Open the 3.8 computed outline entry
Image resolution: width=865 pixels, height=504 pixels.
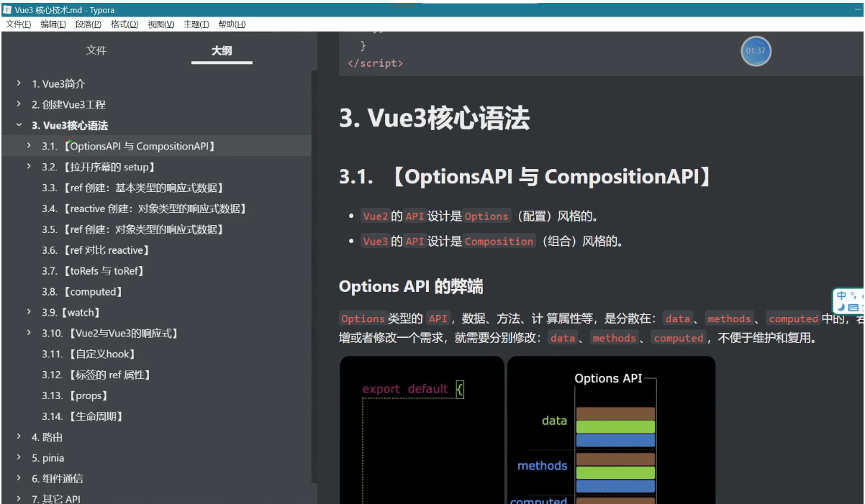(83, 293)
